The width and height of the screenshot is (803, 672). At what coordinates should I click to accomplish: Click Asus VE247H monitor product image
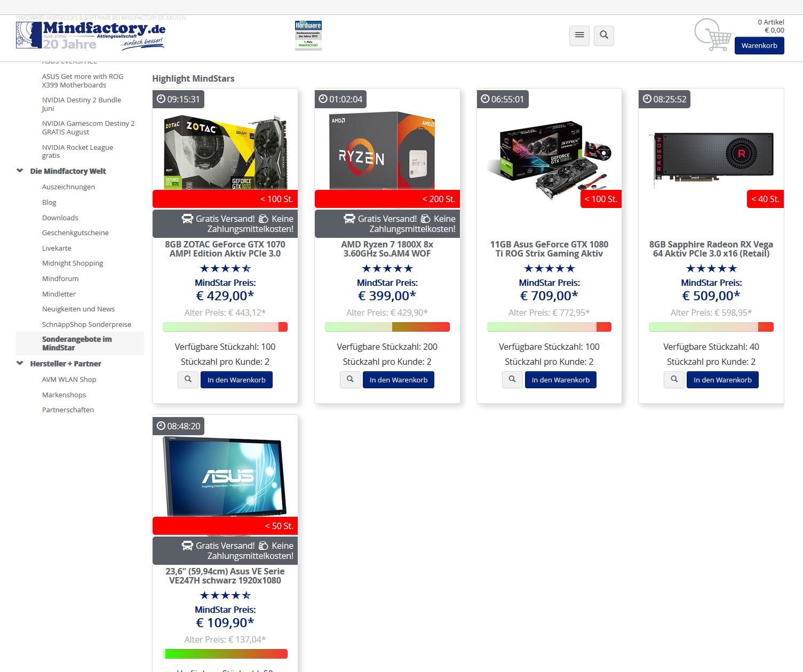pos(225,477)
